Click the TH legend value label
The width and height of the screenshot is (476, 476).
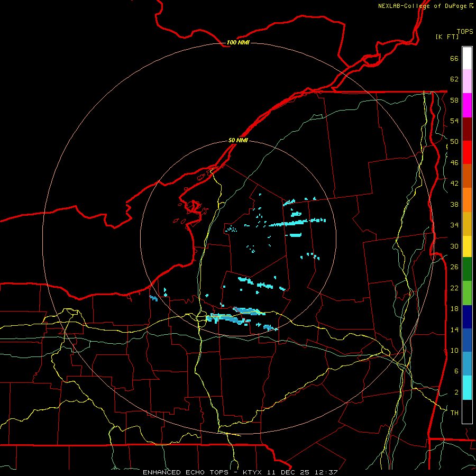click(454, 413)
